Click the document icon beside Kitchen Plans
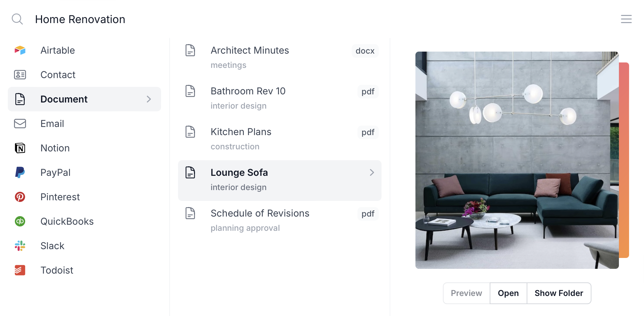Image resolution: width=644 pixels, height=316 pixels. pos(190,132)
